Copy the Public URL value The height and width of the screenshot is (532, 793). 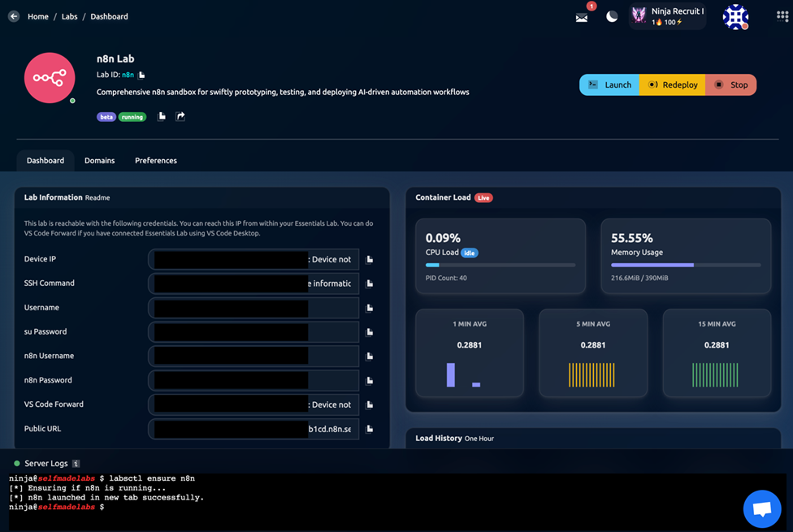[x=370, y=430]
